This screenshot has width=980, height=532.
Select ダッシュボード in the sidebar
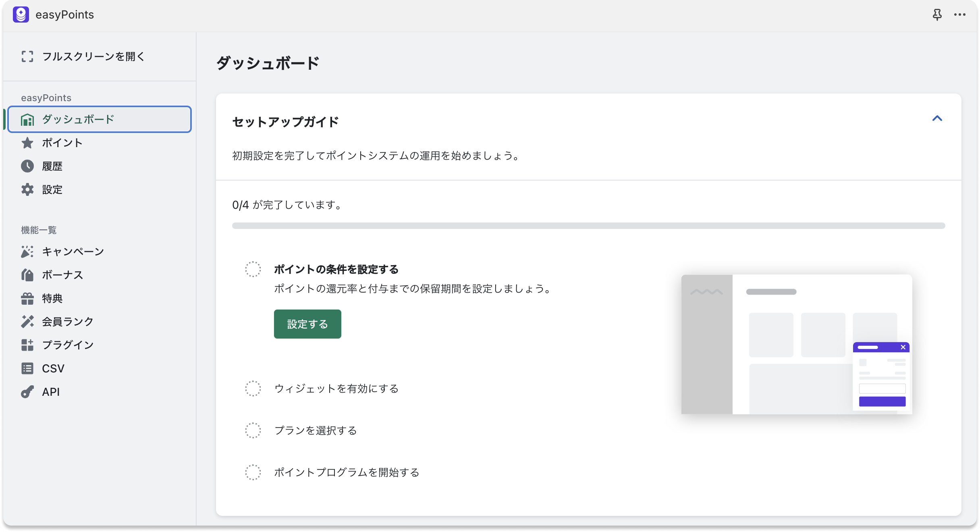point(100,119)
